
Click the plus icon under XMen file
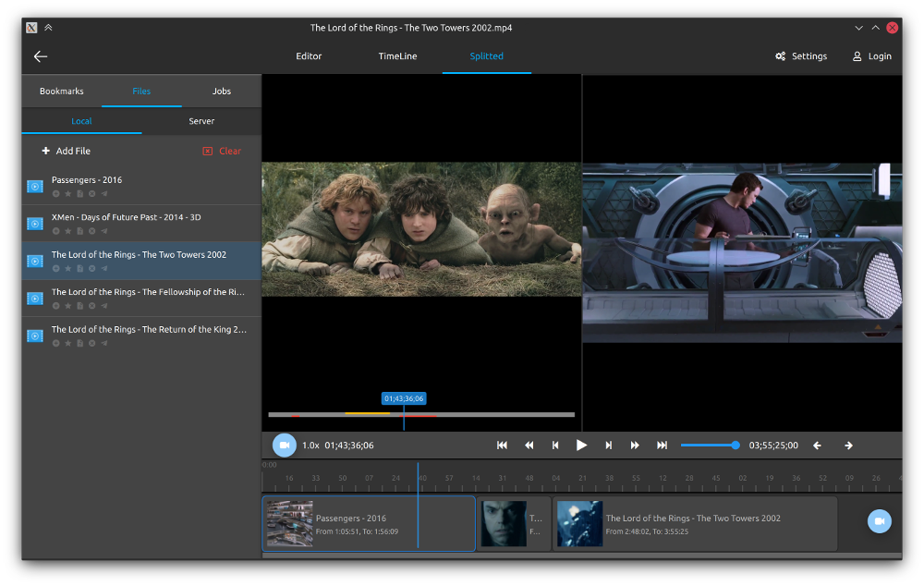56,231
